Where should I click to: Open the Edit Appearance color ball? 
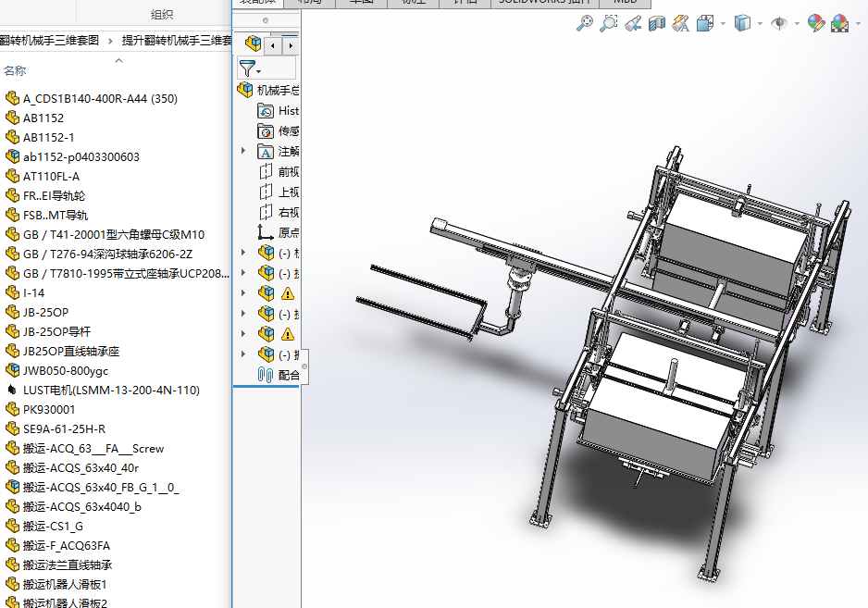click(x=815, y=24)
